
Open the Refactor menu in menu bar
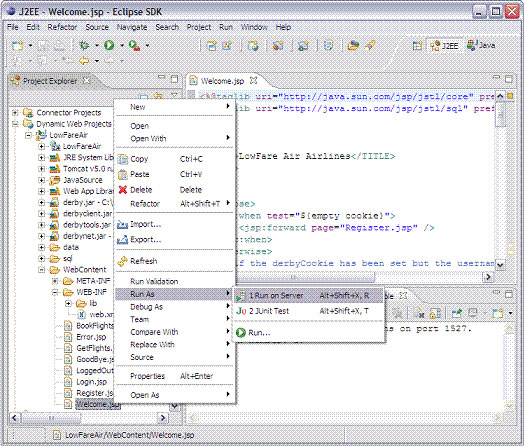click(62, 27)
